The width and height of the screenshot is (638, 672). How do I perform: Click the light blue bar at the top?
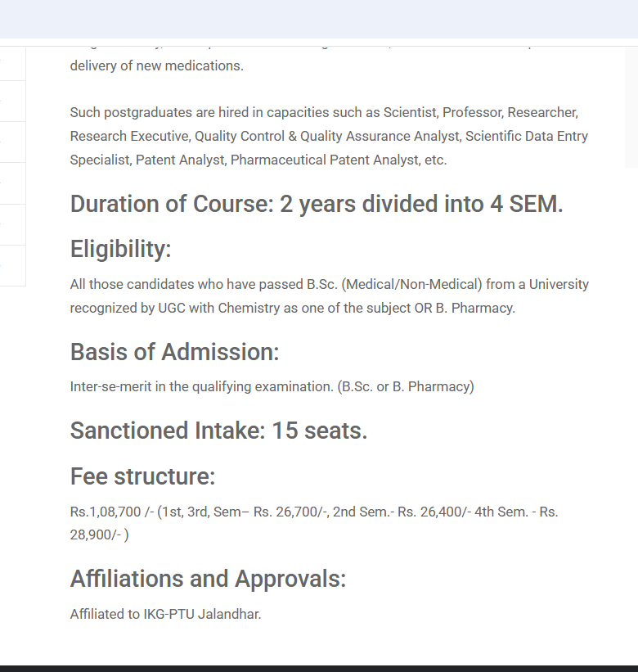click(319, 19)
